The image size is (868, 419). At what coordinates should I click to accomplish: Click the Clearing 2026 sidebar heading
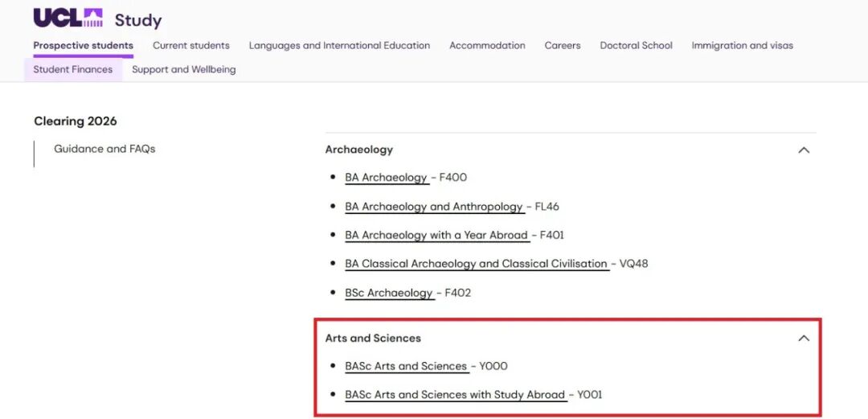pos(76,121)
